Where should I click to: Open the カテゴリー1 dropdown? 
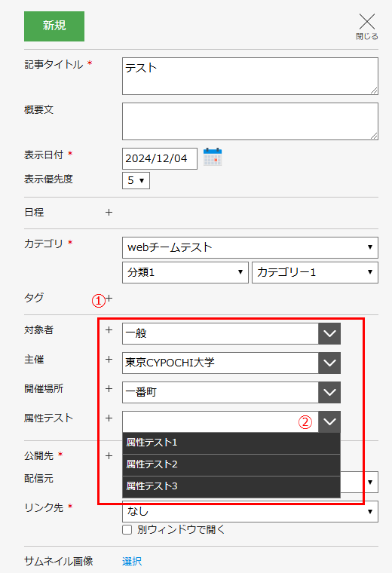pyautogui.click(x=315, y=272)
